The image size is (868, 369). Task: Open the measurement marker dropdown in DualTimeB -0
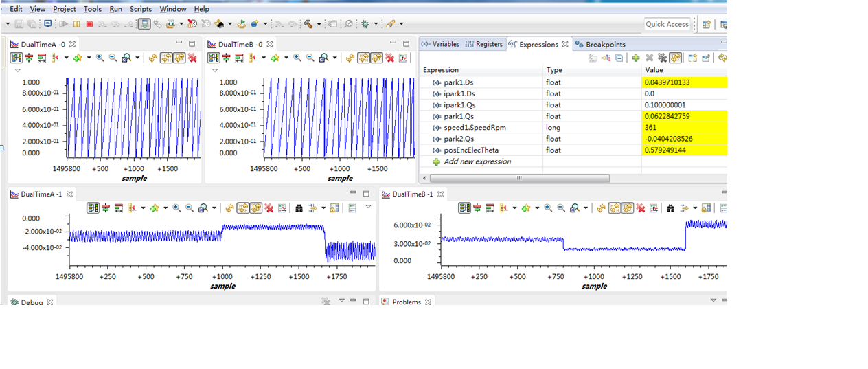pyautogui.click(x=264, y=58)
